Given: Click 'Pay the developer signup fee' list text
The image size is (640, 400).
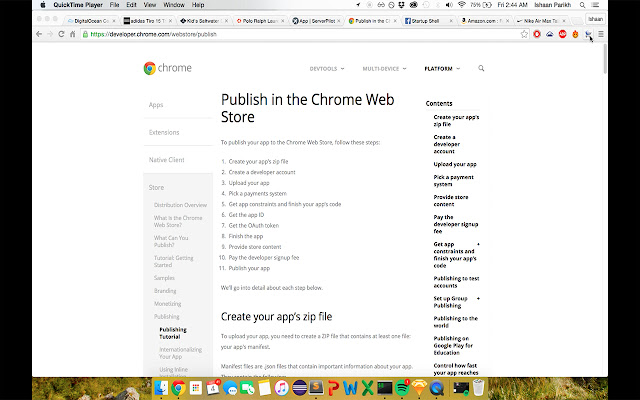Looking at the screenshot, I should point(264,258).
